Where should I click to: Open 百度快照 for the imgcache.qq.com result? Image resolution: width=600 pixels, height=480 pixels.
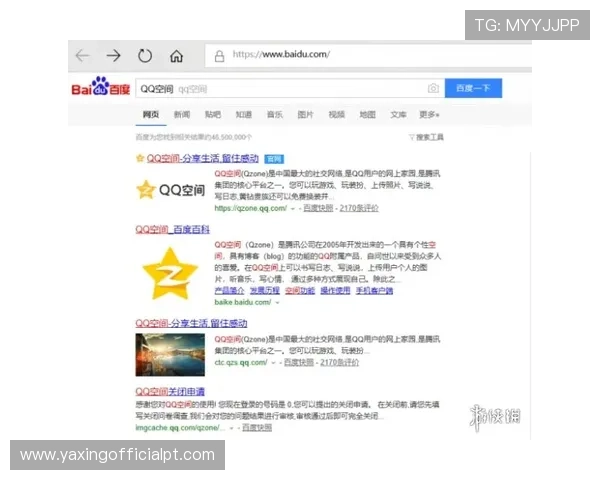pos(257,428)
